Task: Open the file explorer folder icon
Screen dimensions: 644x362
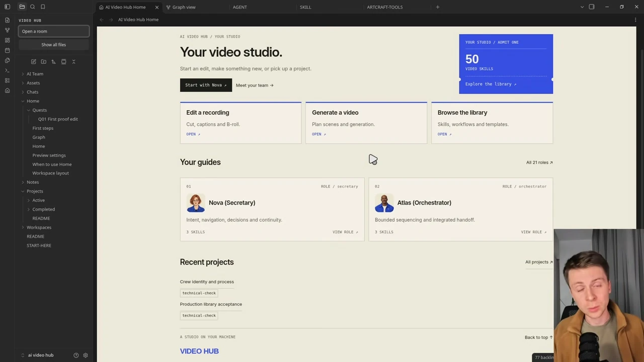Action: pos(22,7)
